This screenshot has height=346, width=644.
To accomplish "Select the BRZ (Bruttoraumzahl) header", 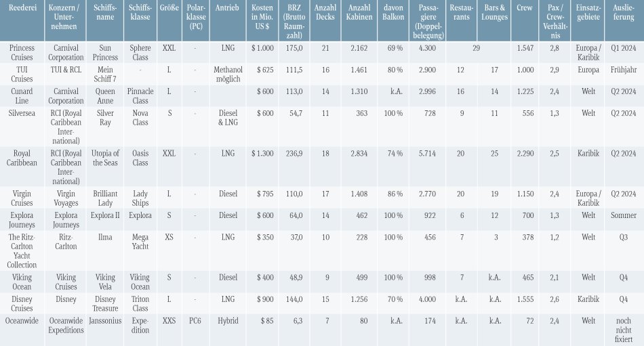I will [294, 22].
